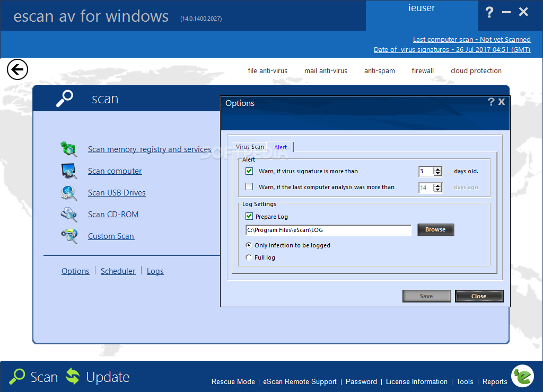Click the back arrow icon
This screenshot has width=543, height=392.
(17, 69)
